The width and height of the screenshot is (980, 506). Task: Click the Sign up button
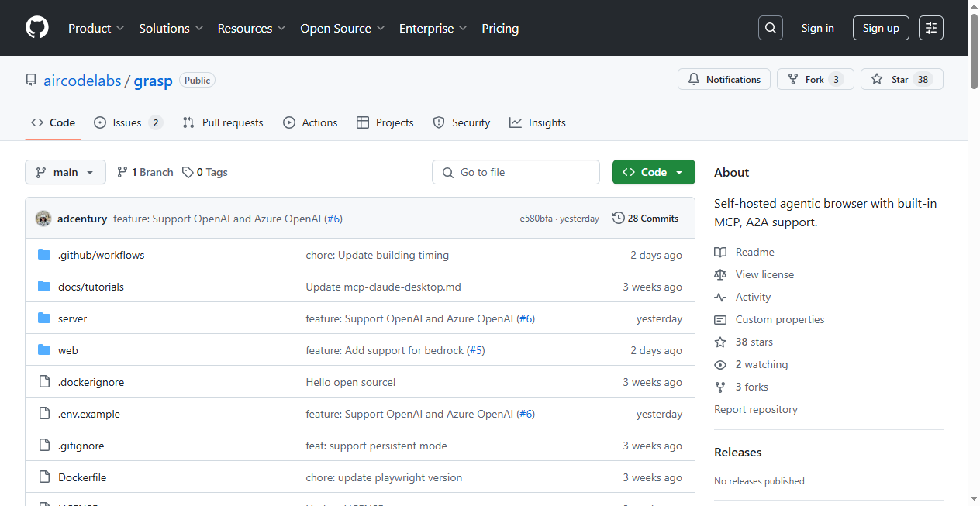tap(881, 28)
